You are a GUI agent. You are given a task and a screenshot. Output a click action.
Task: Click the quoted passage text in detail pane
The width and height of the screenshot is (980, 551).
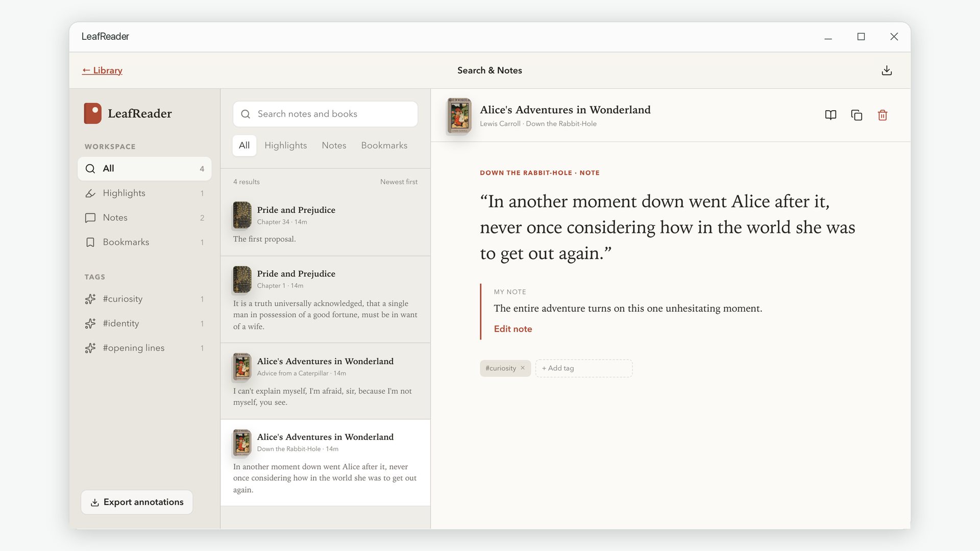point(668,227)
